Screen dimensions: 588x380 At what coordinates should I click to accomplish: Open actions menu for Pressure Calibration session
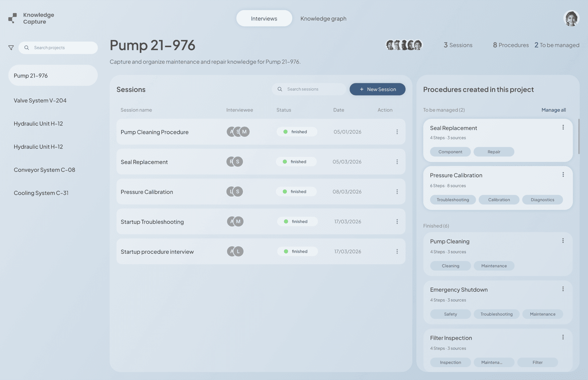(x=397, y=192)
